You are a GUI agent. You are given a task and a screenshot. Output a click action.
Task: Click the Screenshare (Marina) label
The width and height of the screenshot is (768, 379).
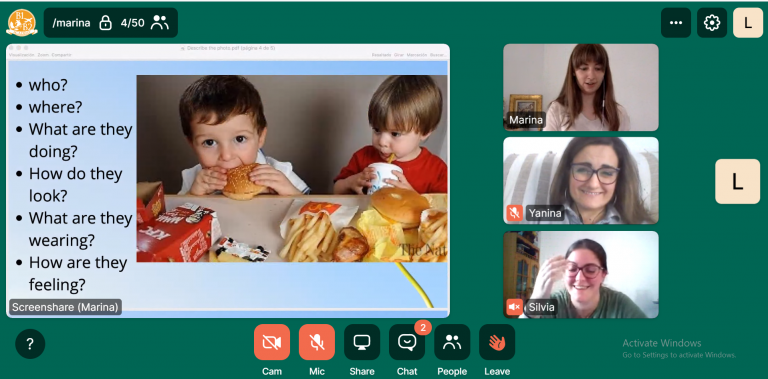point(65,307)
